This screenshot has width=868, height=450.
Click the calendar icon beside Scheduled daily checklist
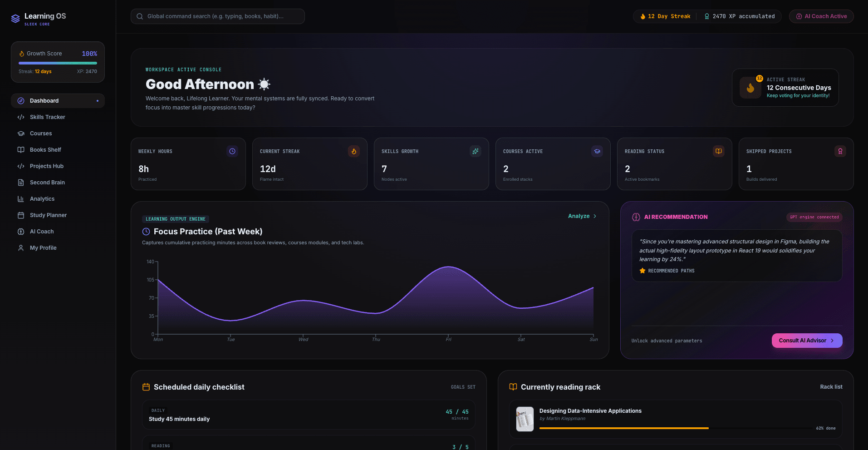coord(146,387)
